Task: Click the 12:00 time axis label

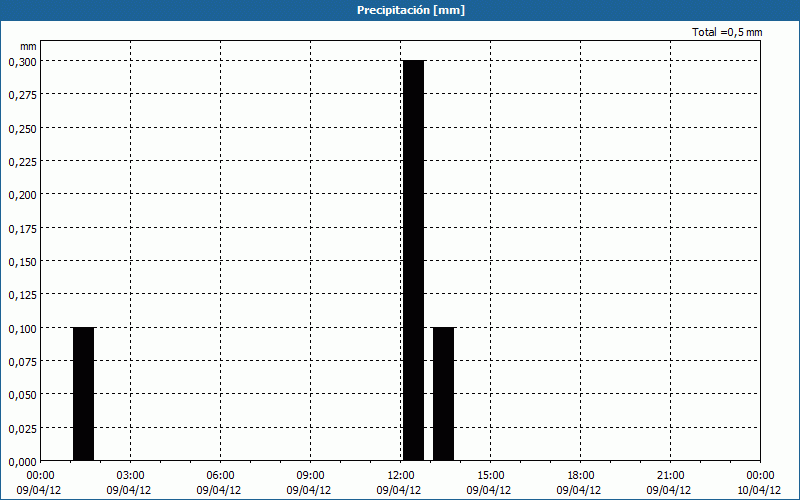Action: click(401, 476)
